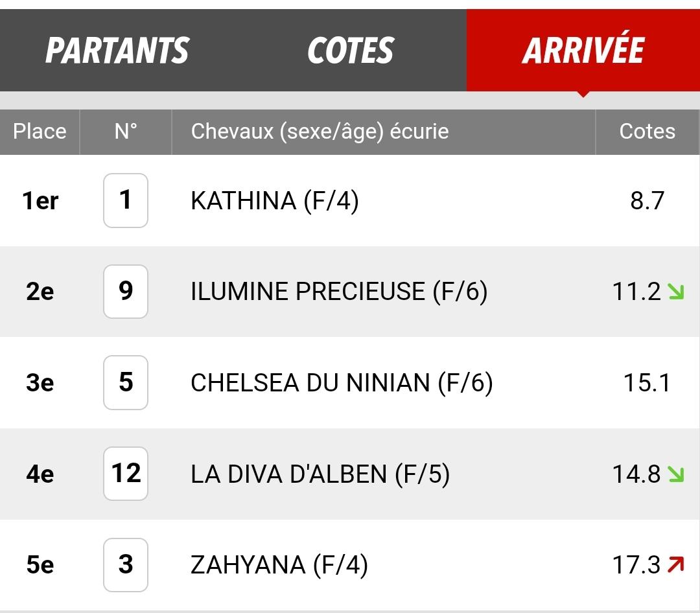Viewport: 700px width, 613px height.
Task: Click the number 12 badge
Action: (x=126, y=474)
